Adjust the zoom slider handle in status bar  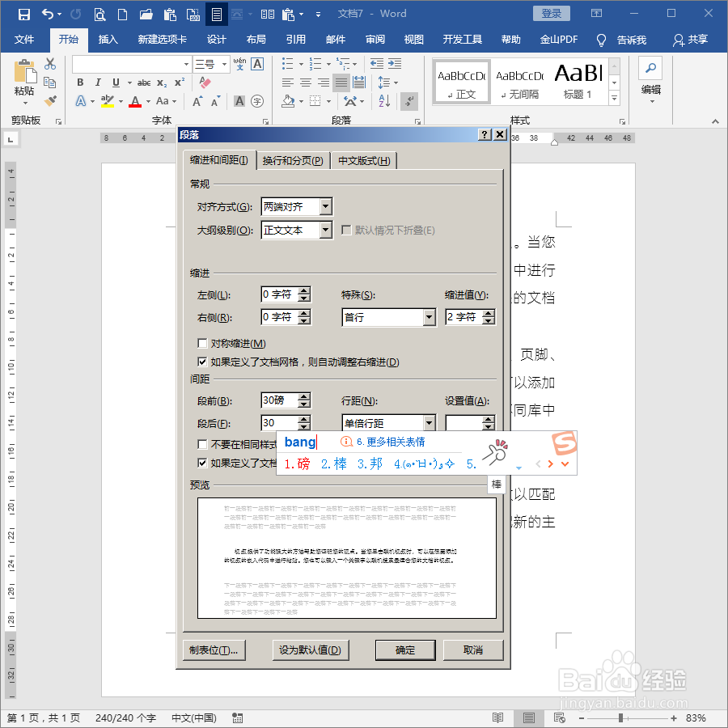point(620,717)
